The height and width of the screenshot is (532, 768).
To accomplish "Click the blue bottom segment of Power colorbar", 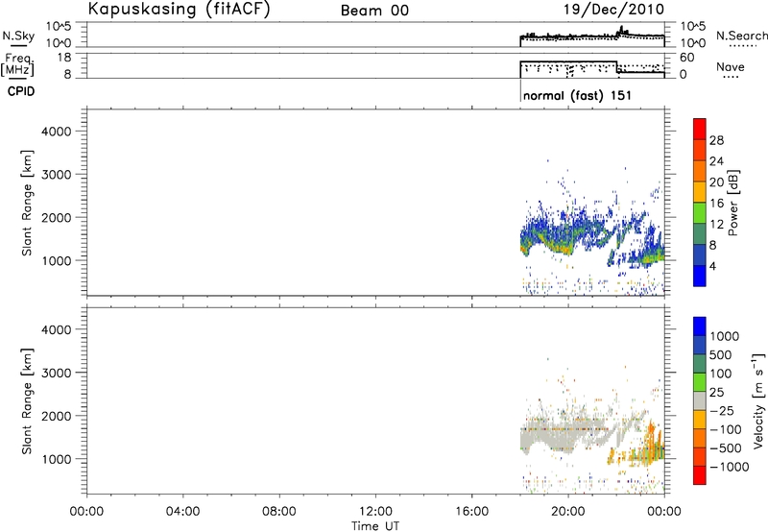I will [x=700, y=276].
